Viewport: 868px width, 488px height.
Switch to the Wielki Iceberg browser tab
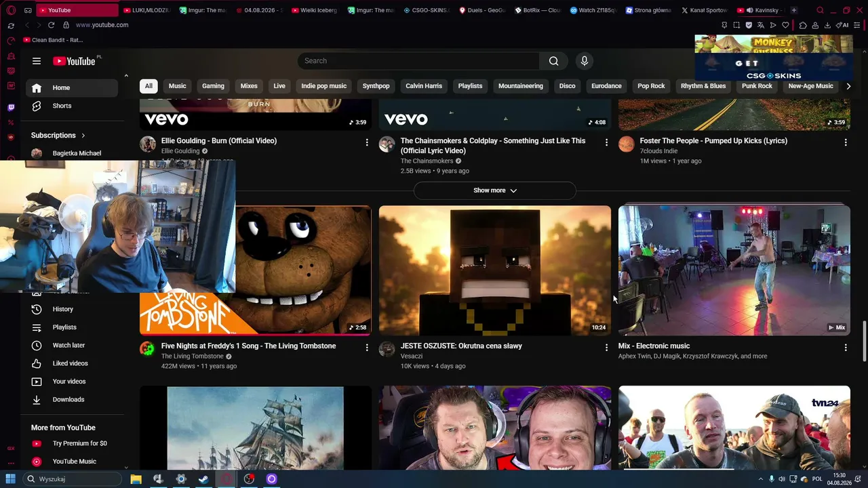pos(313,10)
